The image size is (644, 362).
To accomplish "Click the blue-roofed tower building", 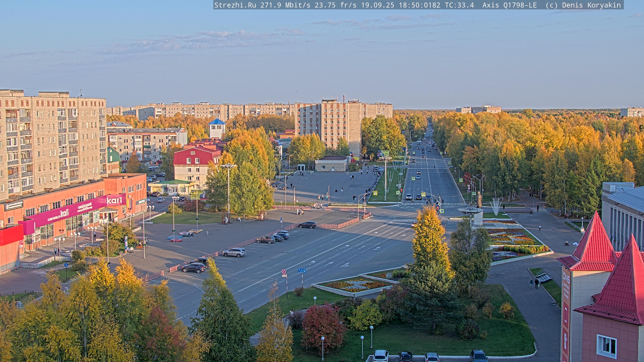I will 217,128.
